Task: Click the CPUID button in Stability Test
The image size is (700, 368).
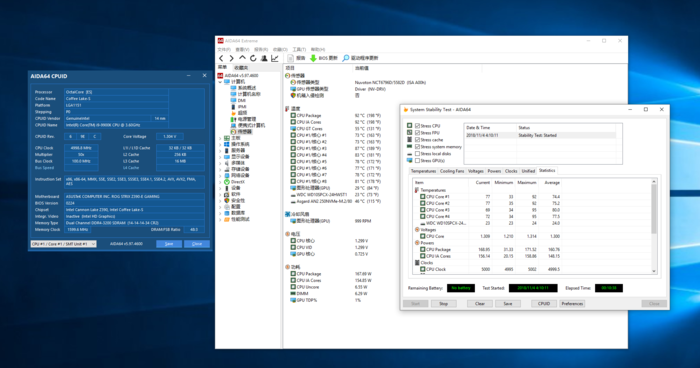Action: click(544, 304)
